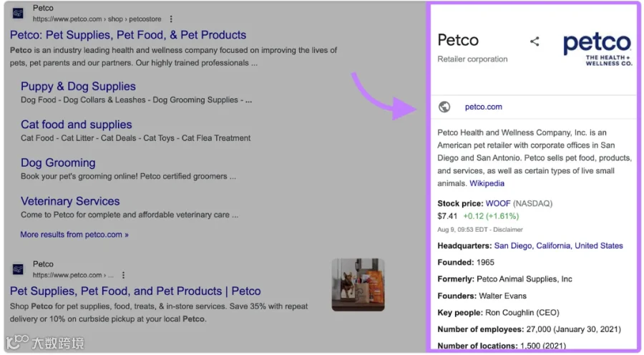
Task: Click the globe icon beside petco.com
Action: [444, 107]
